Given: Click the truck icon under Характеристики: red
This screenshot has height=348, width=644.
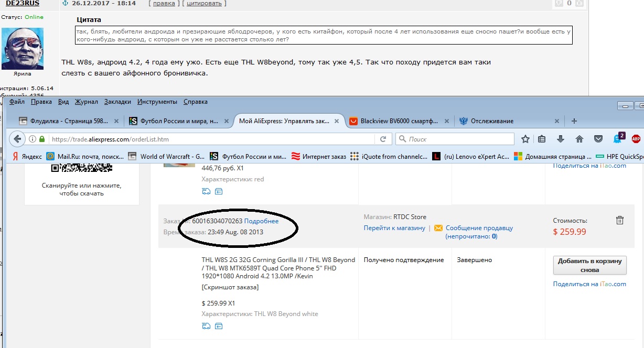Looking at the screenshot, I should (206, 191).
